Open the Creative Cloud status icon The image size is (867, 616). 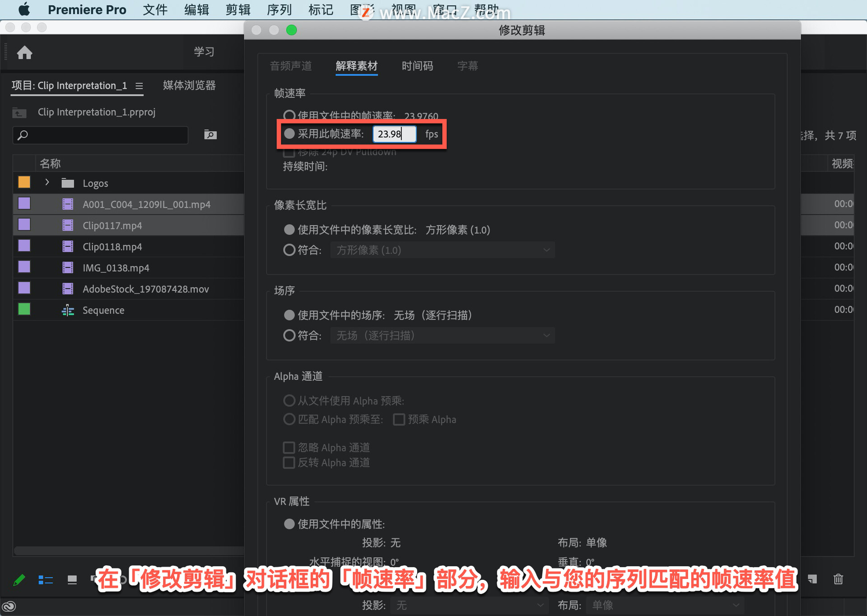(x=9, y=606)
